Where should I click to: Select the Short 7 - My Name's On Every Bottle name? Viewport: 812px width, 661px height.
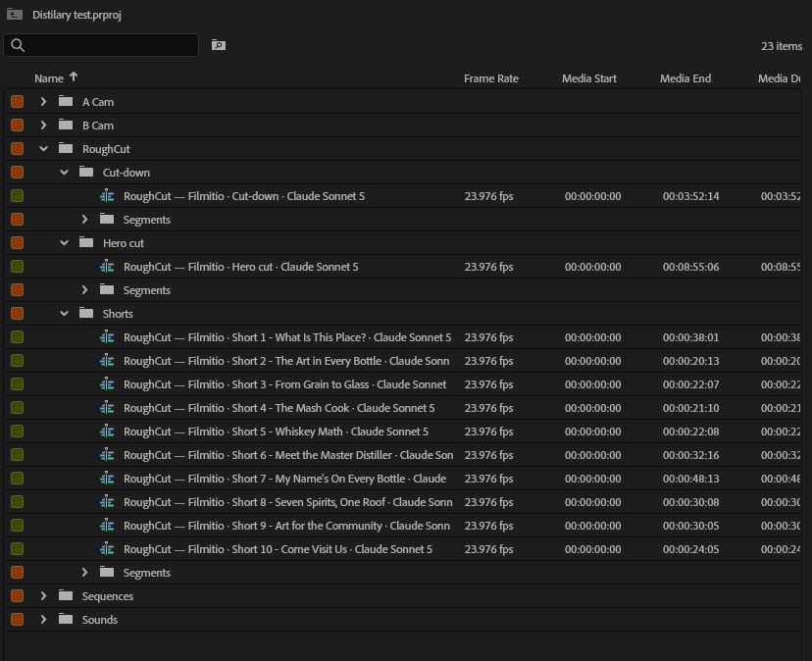click(x=284, y=479)
